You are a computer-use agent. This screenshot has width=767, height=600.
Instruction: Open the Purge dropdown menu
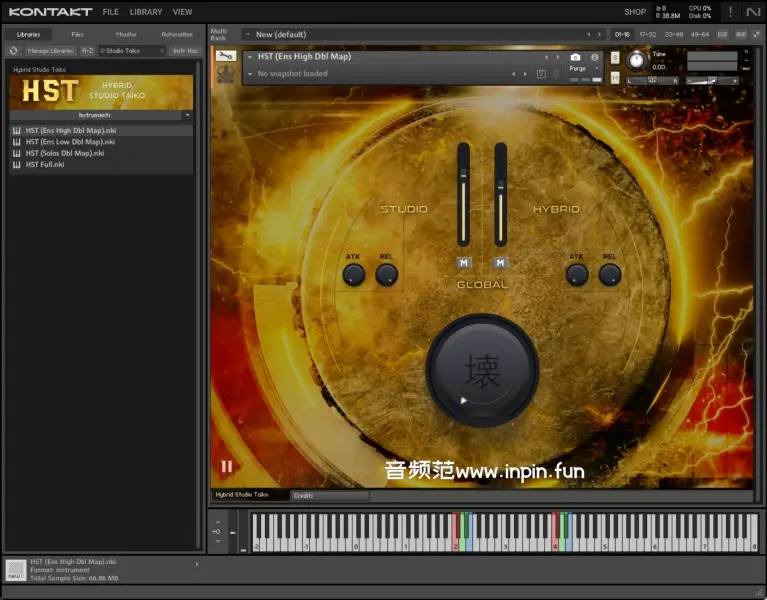click(580, 69)
